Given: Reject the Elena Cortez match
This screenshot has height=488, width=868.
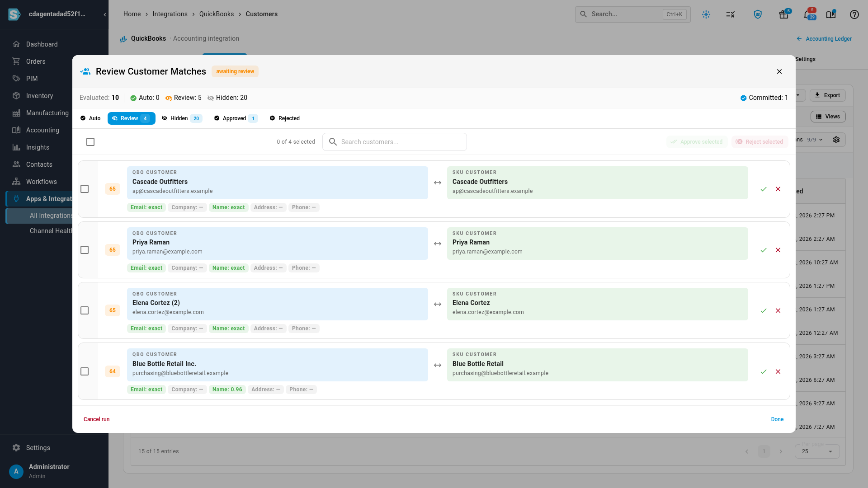Looking at the screenshot, I should click(778, 310).
